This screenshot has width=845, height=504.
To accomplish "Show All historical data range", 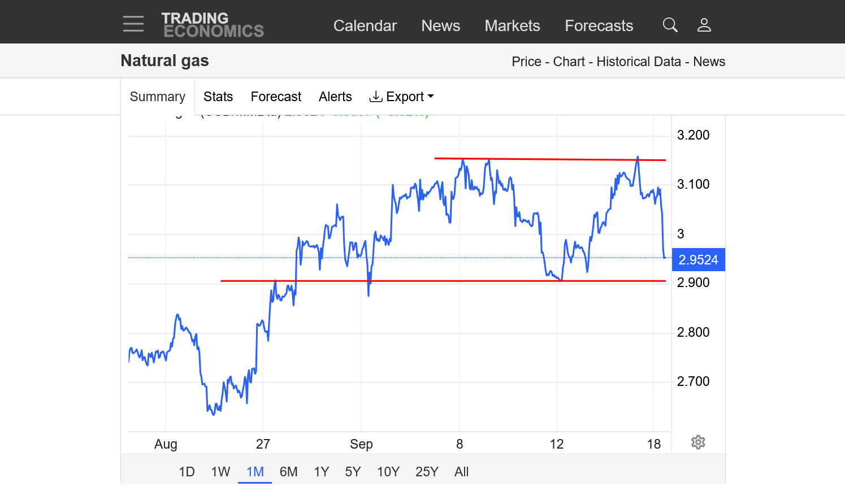I will [461, 472].
